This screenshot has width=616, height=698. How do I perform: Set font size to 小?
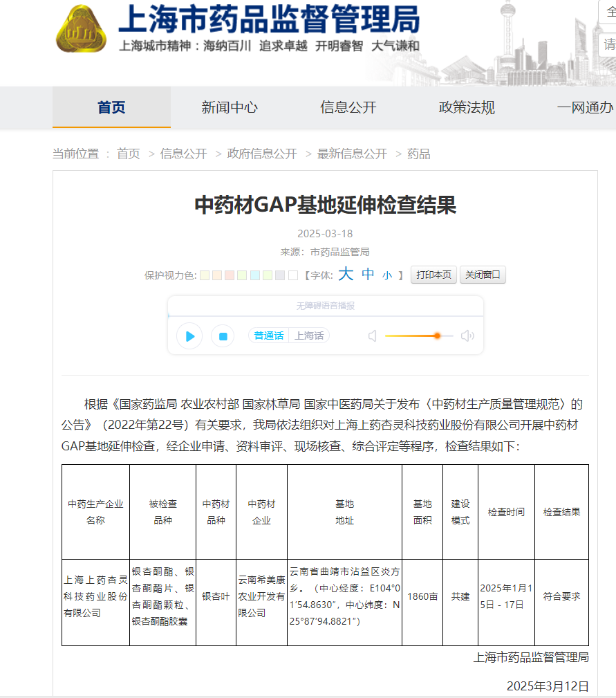coord(387,275)
